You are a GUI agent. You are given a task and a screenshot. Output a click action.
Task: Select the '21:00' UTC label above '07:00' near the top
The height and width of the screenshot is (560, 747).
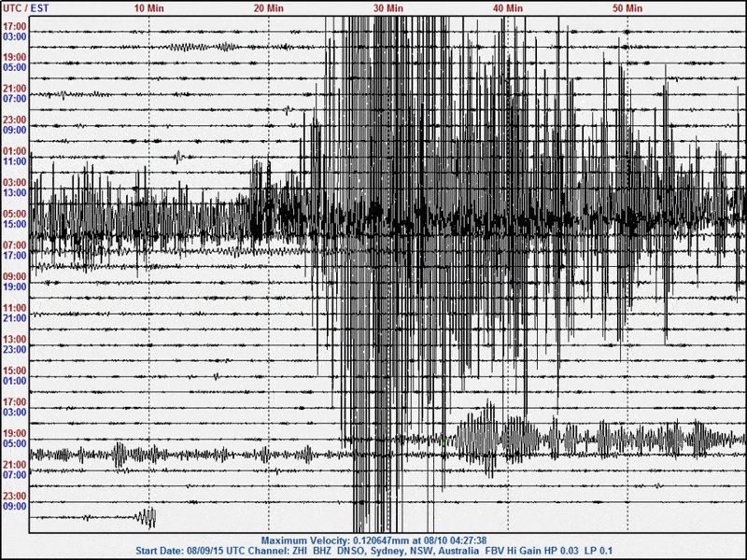(x=15, y=89)
